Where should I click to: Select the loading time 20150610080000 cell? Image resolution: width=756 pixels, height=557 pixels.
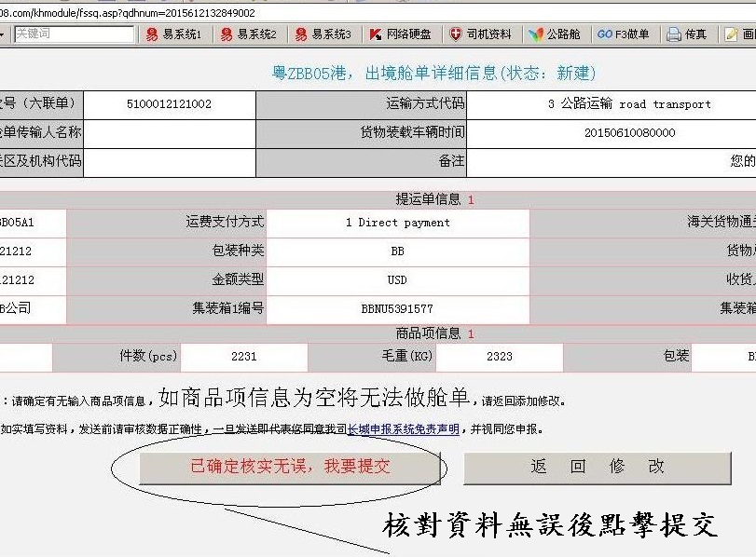tap(628, 133)
